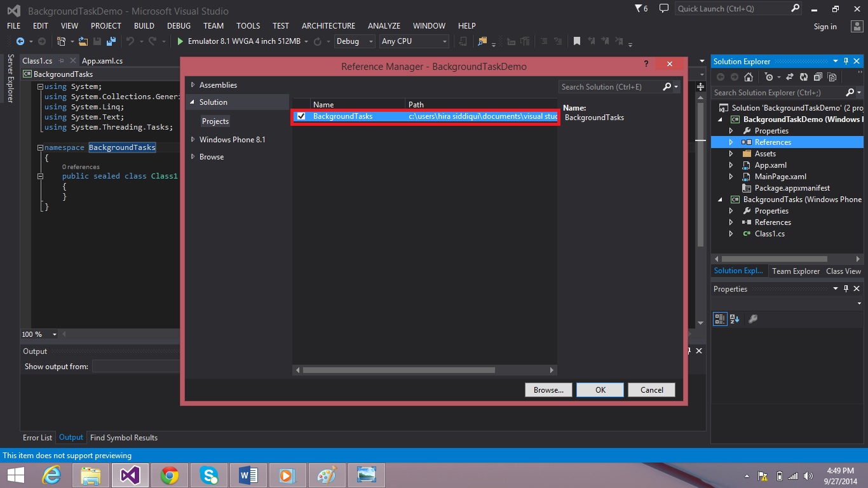The image size is (868, 488).
Task: Open the FILE menu
Action: click(13, 26)
